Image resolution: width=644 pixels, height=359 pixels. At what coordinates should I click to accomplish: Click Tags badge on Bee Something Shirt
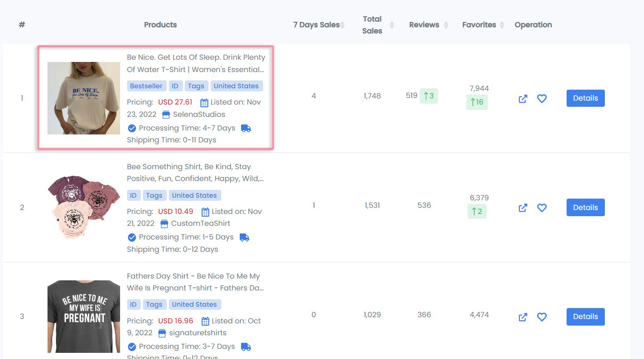click(x=154, y=195)
